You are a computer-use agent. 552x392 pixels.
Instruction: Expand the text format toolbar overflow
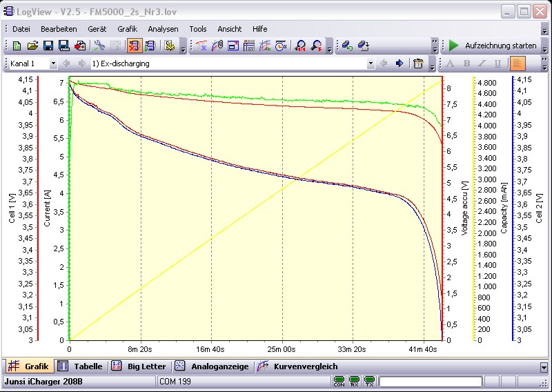544,63
